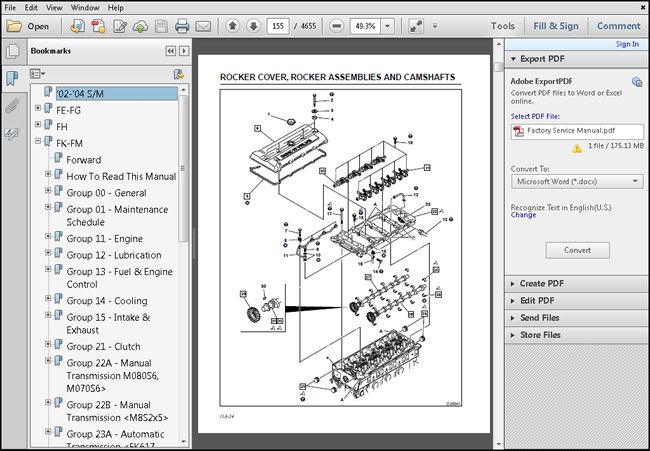This screenshot has height=451, width=650.
Task: Expand Group 11 - Engine bookmark
Action: point(48,236)
